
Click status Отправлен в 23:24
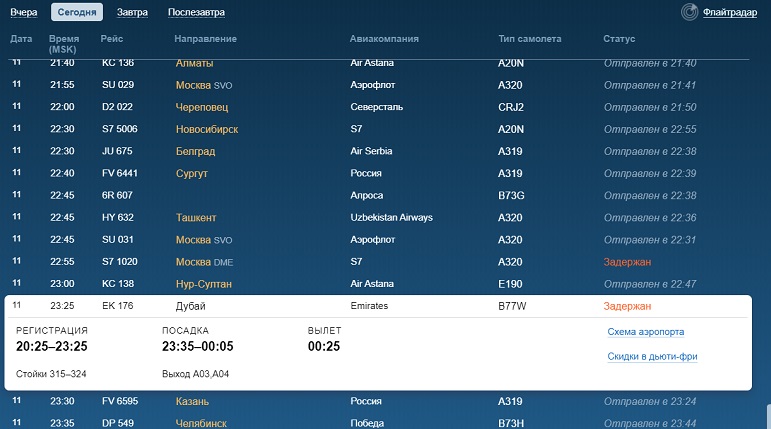pyautogui.click(x=650, y=401)
